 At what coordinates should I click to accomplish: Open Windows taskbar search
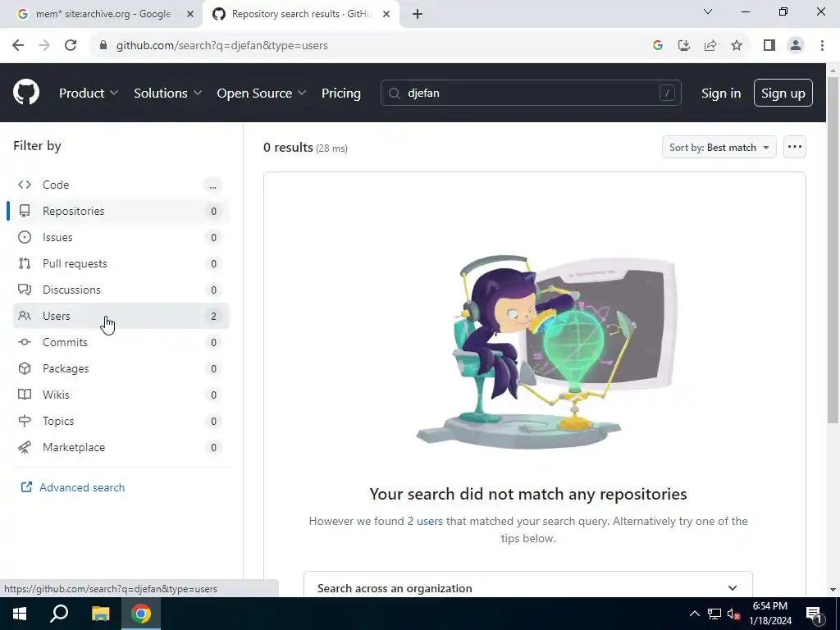[59, 614]
